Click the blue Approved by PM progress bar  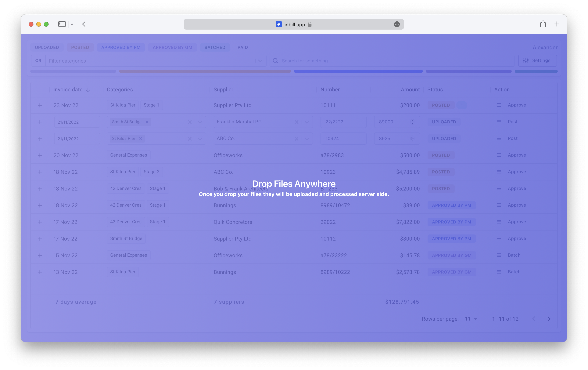click(358, 71)
